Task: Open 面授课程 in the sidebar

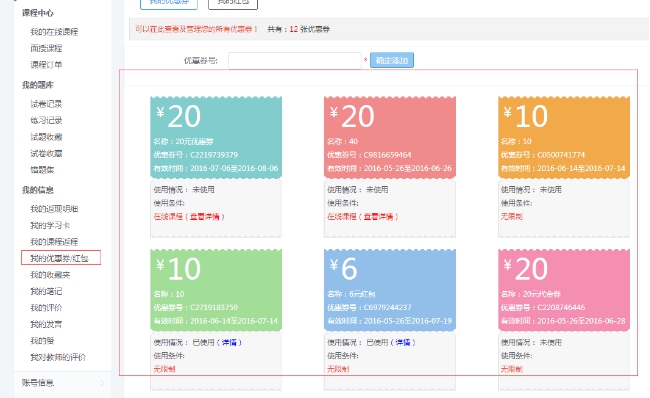Action: 46,49
